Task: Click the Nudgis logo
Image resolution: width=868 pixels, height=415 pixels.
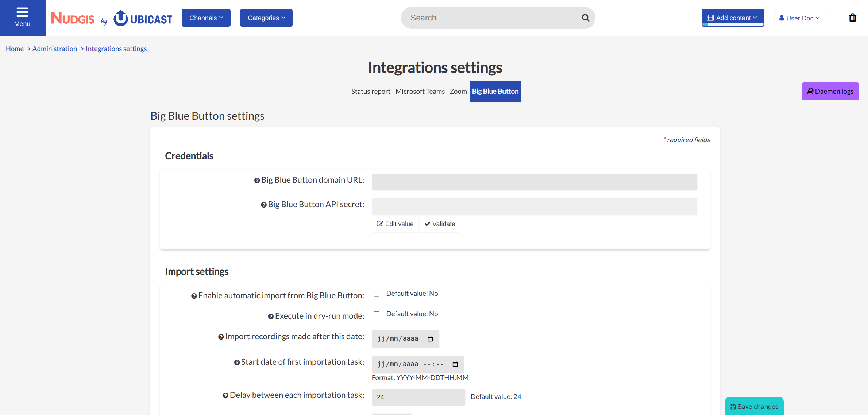Action: coord(73,18)
